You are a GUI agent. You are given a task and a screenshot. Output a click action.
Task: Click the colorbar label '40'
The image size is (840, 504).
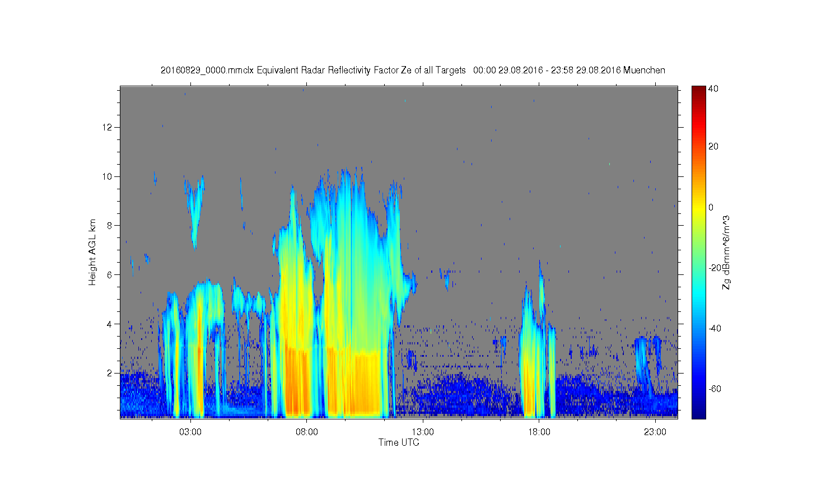(713, 89)
